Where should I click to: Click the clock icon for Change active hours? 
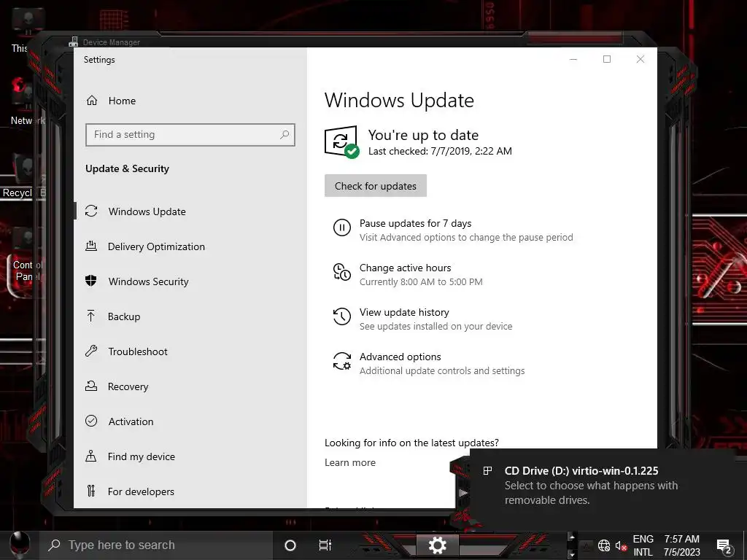click(x=341, y=273)
